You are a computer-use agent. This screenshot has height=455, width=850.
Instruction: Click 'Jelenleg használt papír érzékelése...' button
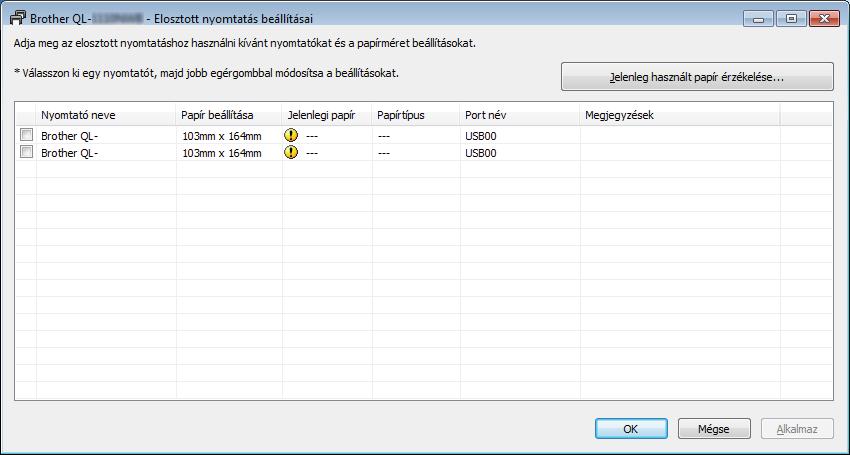point(697,76)
